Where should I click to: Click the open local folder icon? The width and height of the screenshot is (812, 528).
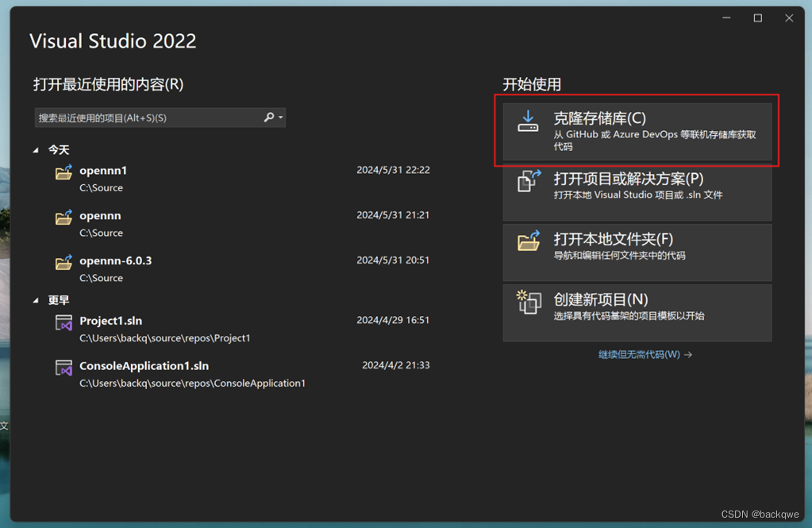(529, 241)
